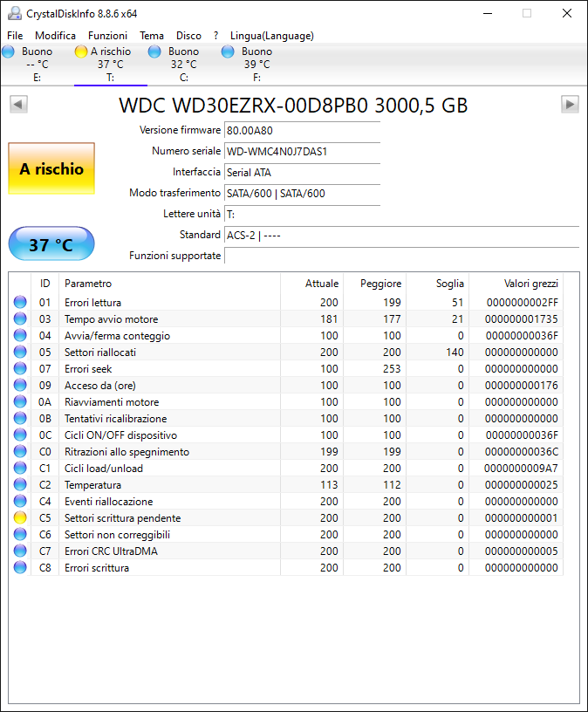Select the 'Settori scrittura pendente' parameter text
Image resolution: width=588 pixels, height=712 pixels.
[123, 518]
